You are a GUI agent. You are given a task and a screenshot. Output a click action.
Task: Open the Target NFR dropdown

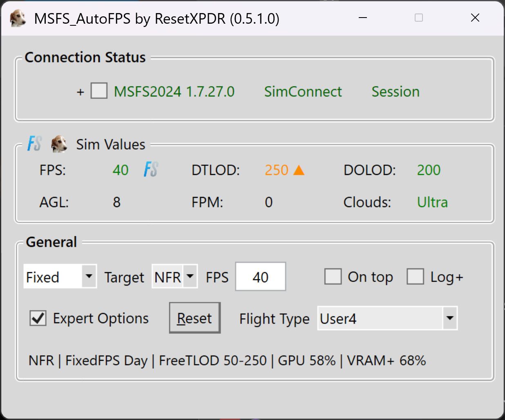click(175, 277)
